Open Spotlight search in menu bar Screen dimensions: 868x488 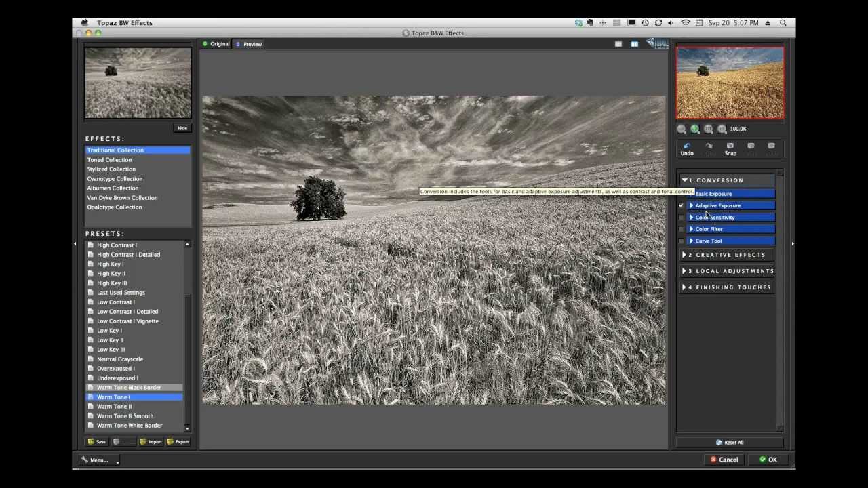click(783, 23)
